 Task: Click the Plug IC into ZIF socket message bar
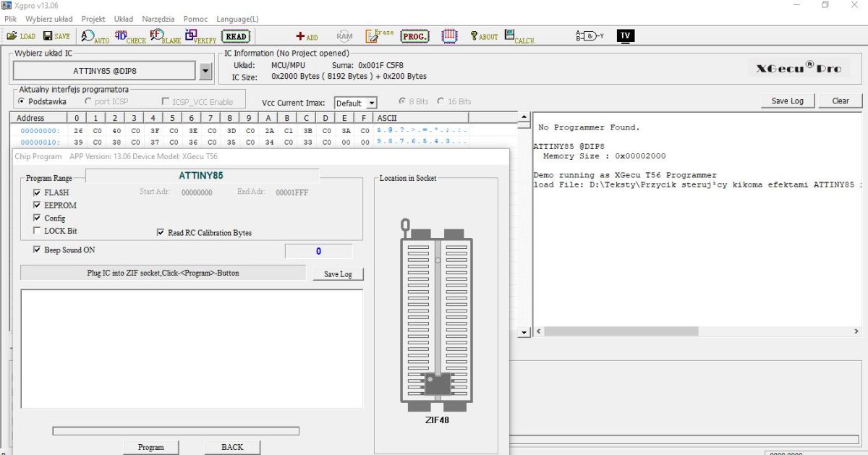pyautogui.click(x=163, y=273)
